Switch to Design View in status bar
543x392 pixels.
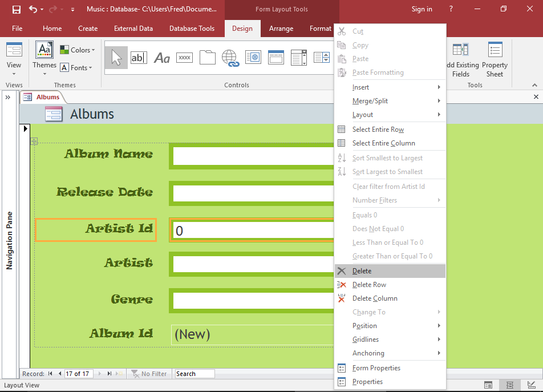click(531, 385)
